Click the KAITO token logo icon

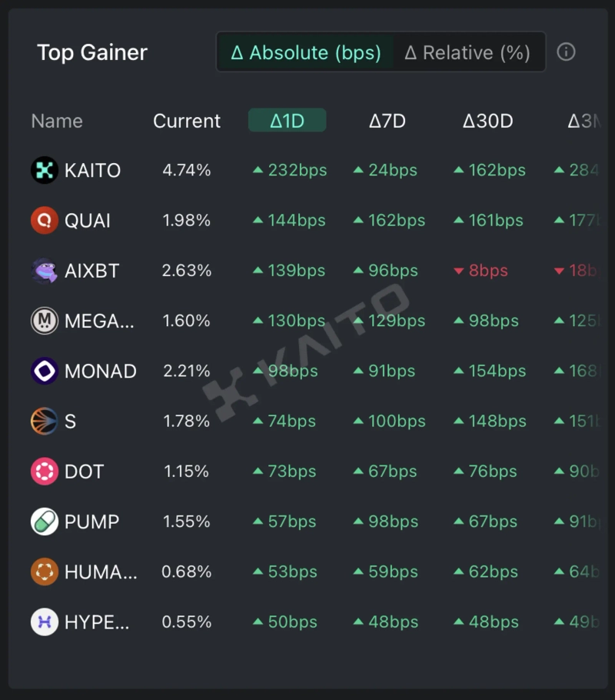pos(45,170)
